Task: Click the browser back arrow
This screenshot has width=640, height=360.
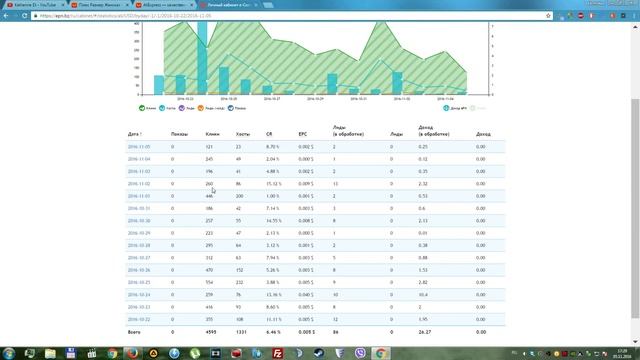Action: coord(6,16)
